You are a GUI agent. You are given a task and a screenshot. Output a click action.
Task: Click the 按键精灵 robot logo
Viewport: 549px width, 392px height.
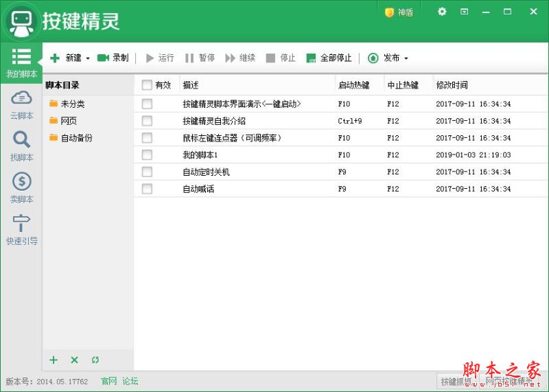pyautogui.click(x=21, y=22)
